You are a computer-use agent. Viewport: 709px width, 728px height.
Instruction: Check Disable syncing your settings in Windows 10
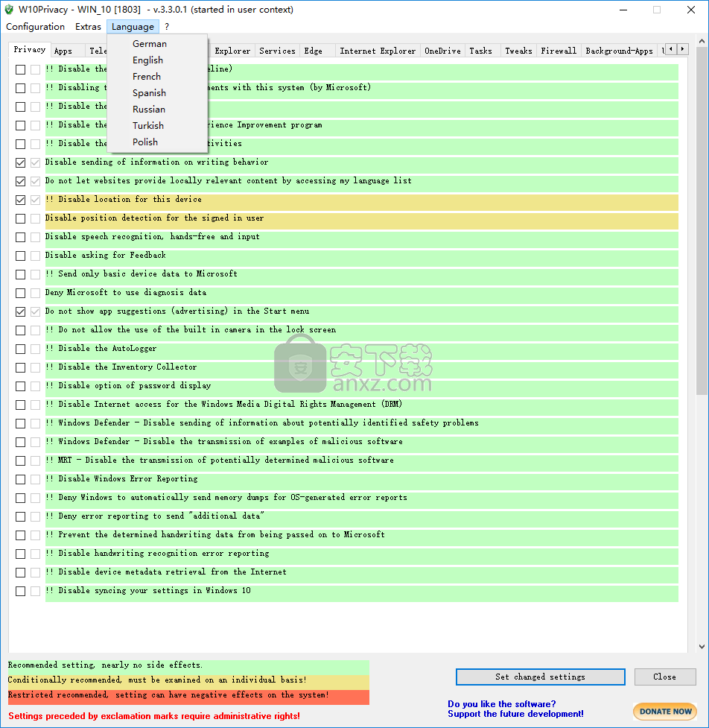[x=20, y=591]
